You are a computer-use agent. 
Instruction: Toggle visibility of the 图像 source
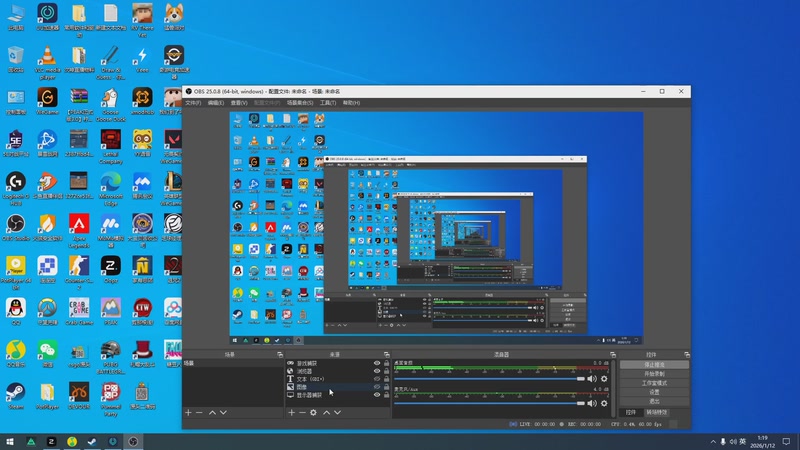377,387
